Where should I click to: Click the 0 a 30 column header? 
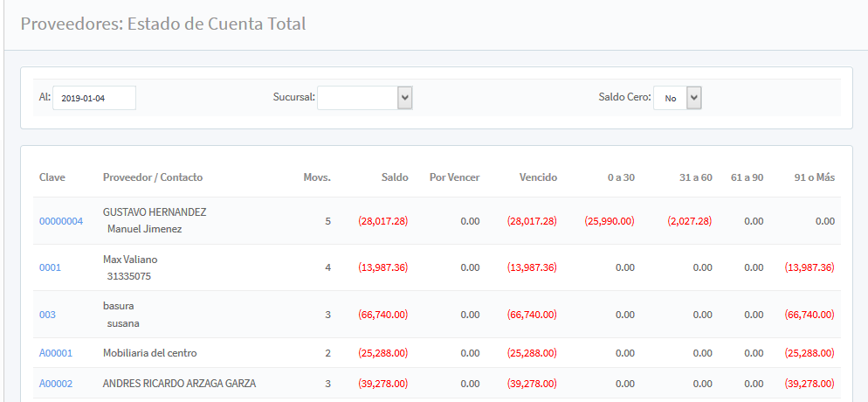[x=621, y=177]
